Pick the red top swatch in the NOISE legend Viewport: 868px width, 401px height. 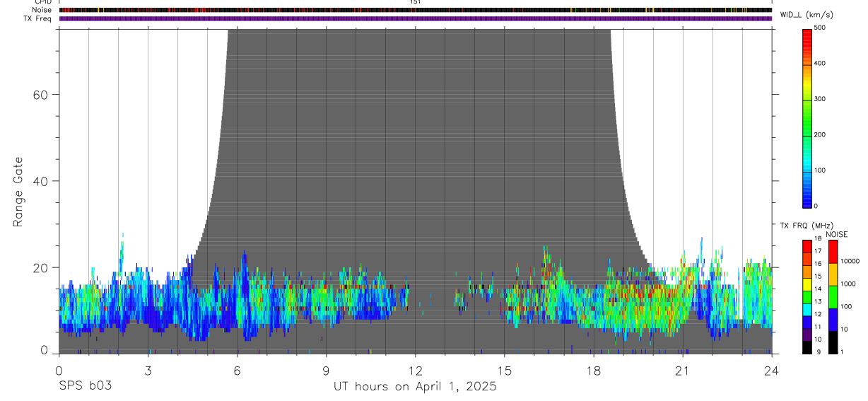point(833,252)
